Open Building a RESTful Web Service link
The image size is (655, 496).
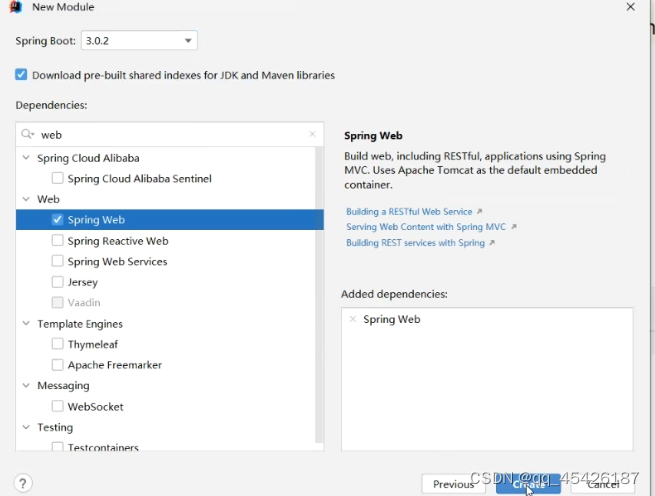[409, 211]
